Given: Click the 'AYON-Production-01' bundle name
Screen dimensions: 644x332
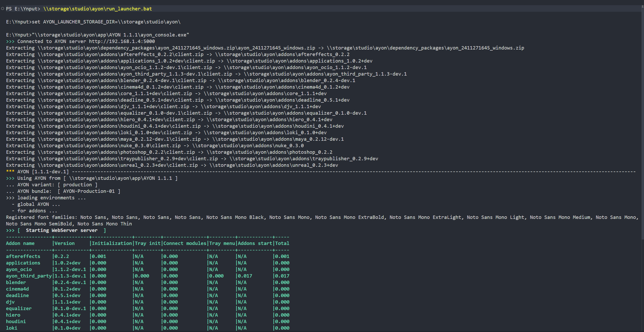Looking at the screenshot, I should click(89, 191).
